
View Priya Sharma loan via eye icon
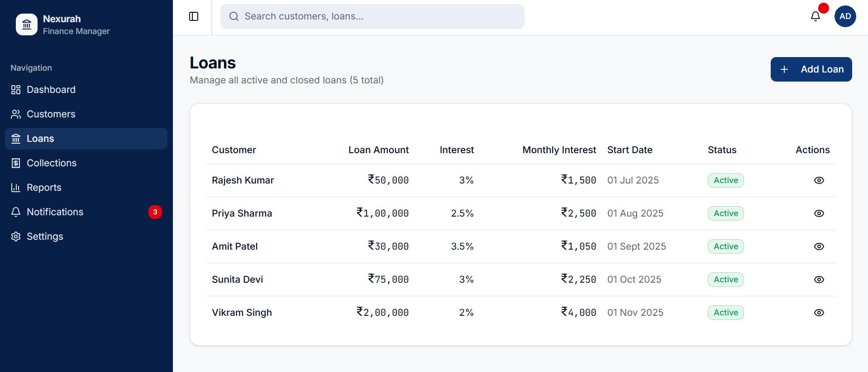[819, 213]
